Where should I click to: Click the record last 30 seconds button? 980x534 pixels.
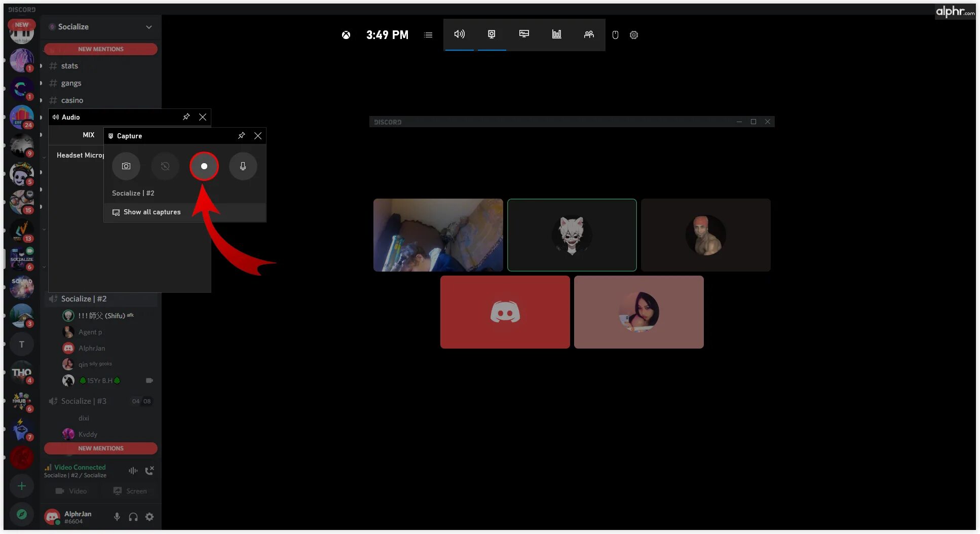click(x=165, y=166)
